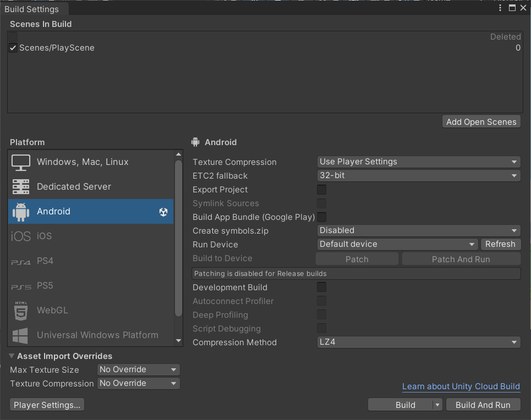Select the Scenes/PlayScene row text
Screen dimensions: 531x420
[x=57, y=48]
